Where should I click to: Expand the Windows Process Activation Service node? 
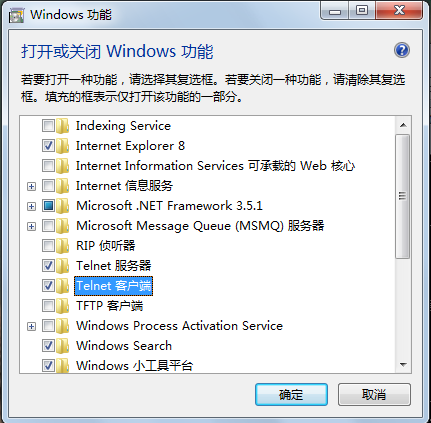tap(31, 326)
